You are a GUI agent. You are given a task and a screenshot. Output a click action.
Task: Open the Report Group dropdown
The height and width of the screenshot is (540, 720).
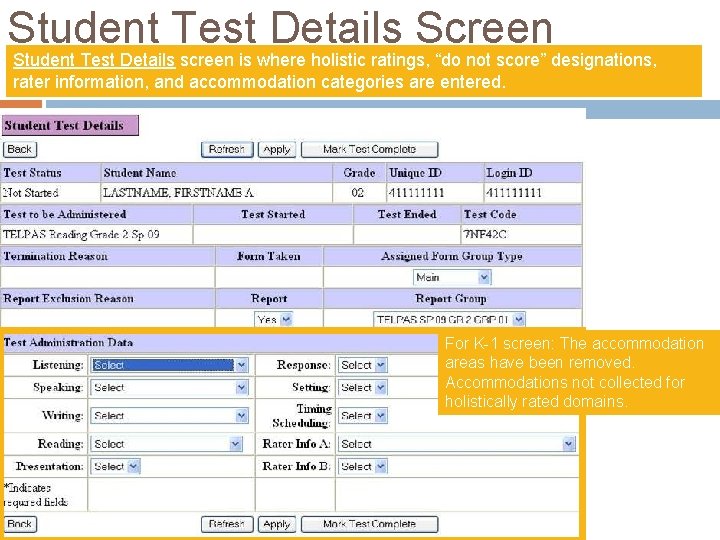[449, 319]
